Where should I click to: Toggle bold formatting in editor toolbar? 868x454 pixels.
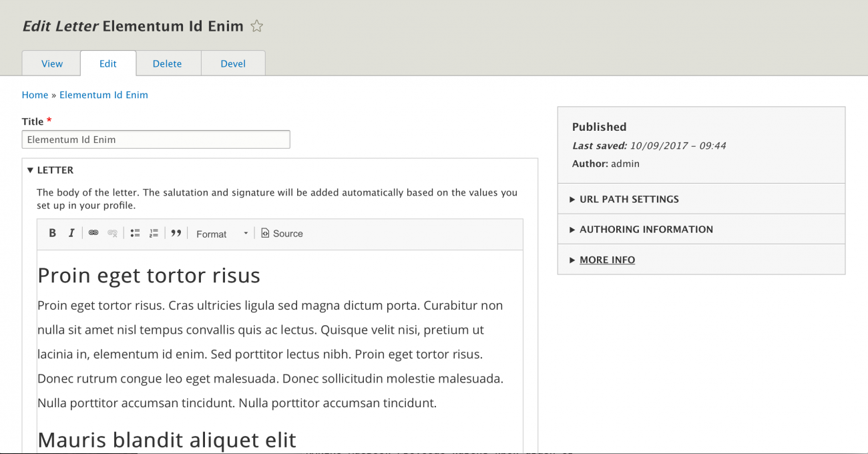53,233
